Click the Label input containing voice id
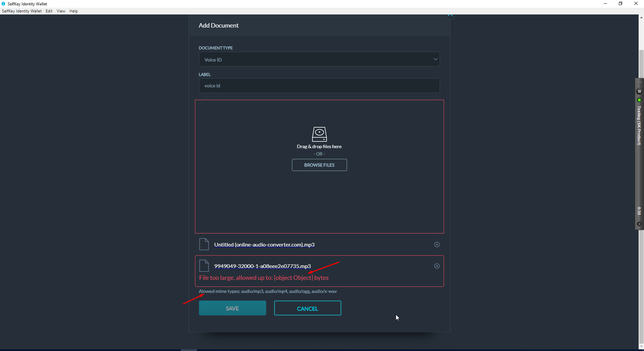 [319, 86]
